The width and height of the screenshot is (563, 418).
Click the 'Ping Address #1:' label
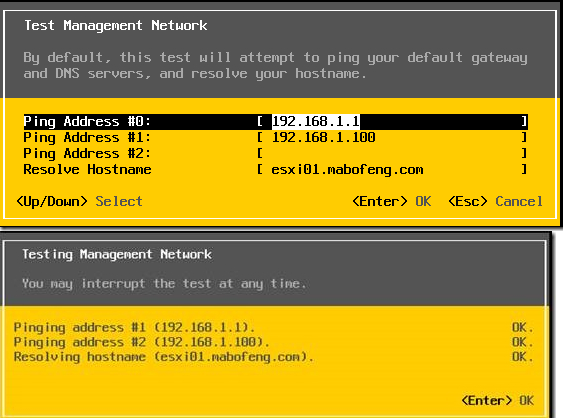[x=87, y=137]
